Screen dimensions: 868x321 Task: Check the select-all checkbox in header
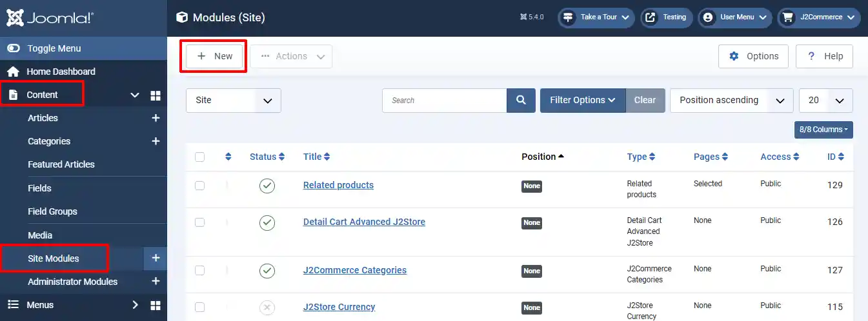coord(199,157)
